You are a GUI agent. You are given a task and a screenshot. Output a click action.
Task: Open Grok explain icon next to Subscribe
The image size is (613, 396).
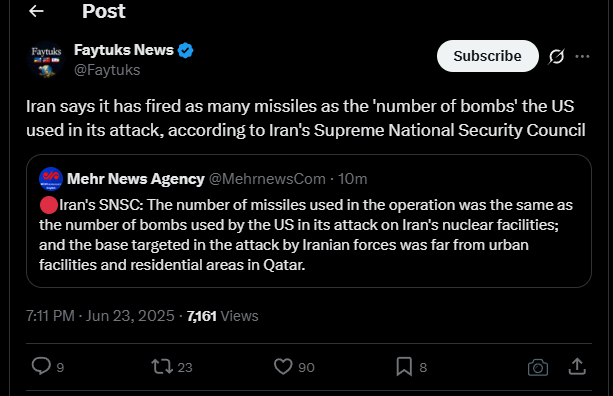556,57
